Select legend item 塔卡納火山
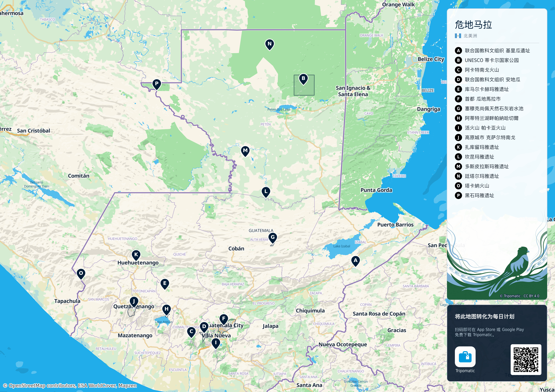The height and width of the screenshot is (392, 555). pos(472,186)
